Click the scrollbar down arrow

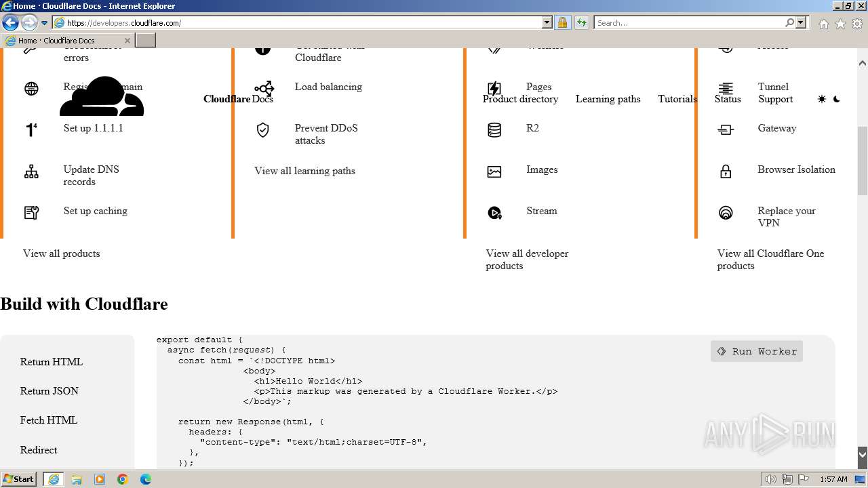pos(863,453)
